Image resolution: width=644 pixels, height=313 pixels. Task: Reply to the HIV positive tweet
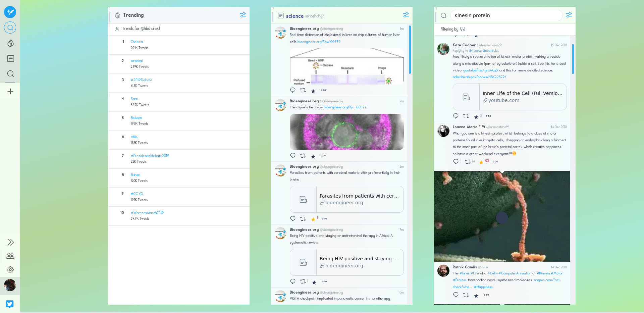pyautogui.click(x=293, y=281)
